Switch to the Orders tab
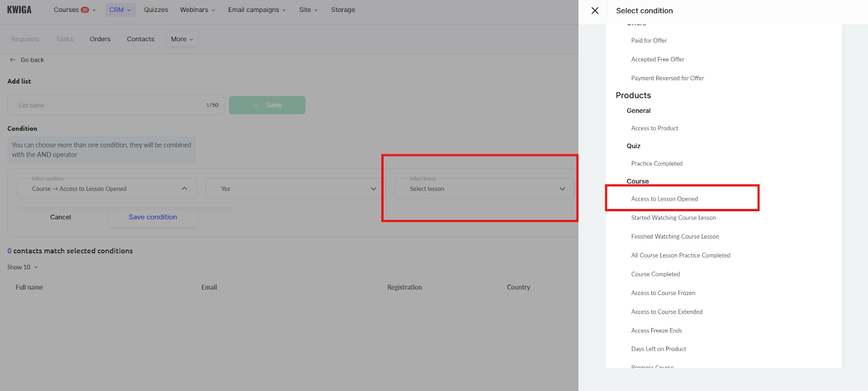Viewport: 868px width, 391px height. (x=100, y=39)
